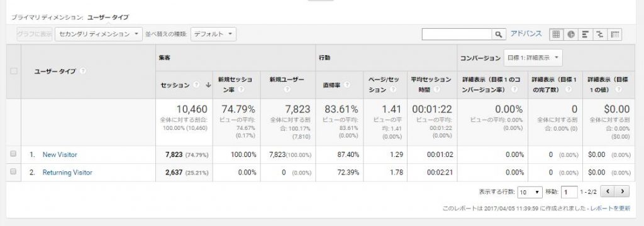Switch to the performance bar view

[585, 35]
